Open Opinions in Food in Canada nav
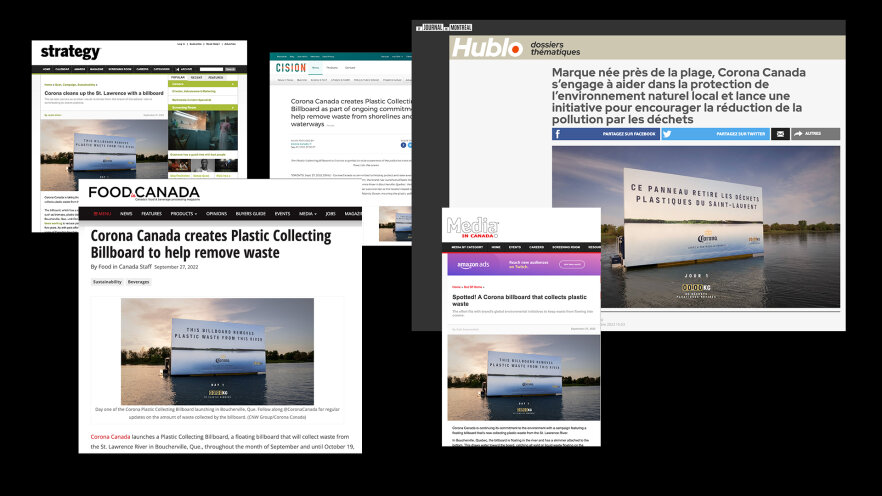The image size is (882, 496). 217,214
